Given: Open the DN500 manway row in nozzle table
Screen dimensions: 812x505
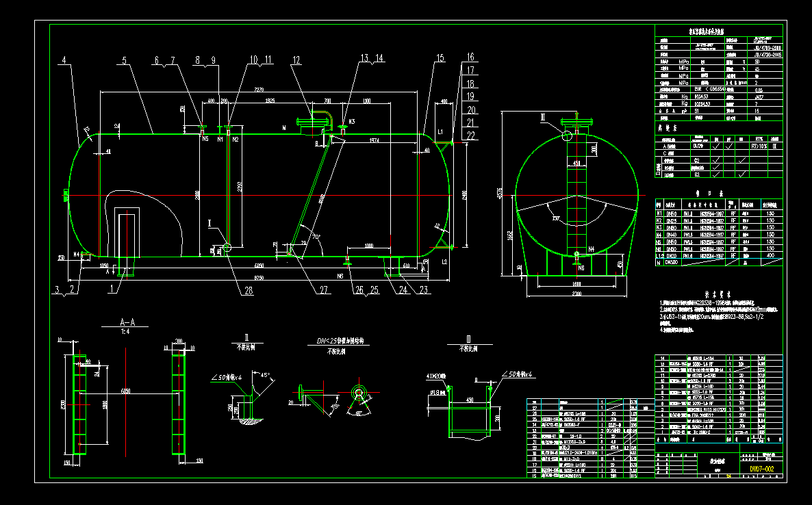Looking at the screenshot, I should point(685,262).
